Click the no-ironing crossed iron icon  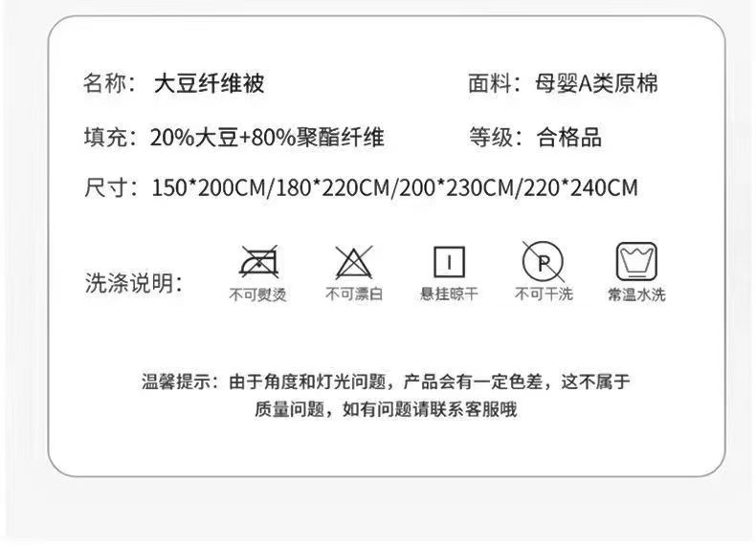259,261
